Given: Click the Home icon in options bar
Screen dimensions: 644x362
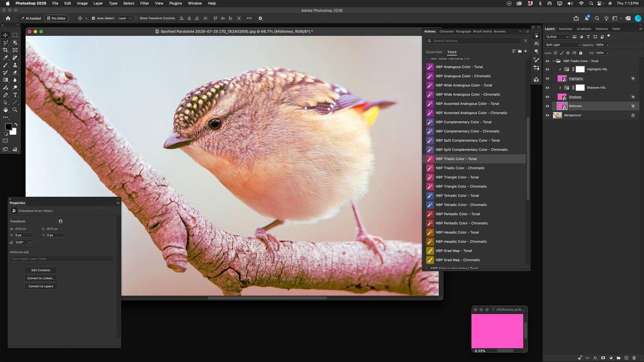Looking at the screenshot, I should click(8, 18).
